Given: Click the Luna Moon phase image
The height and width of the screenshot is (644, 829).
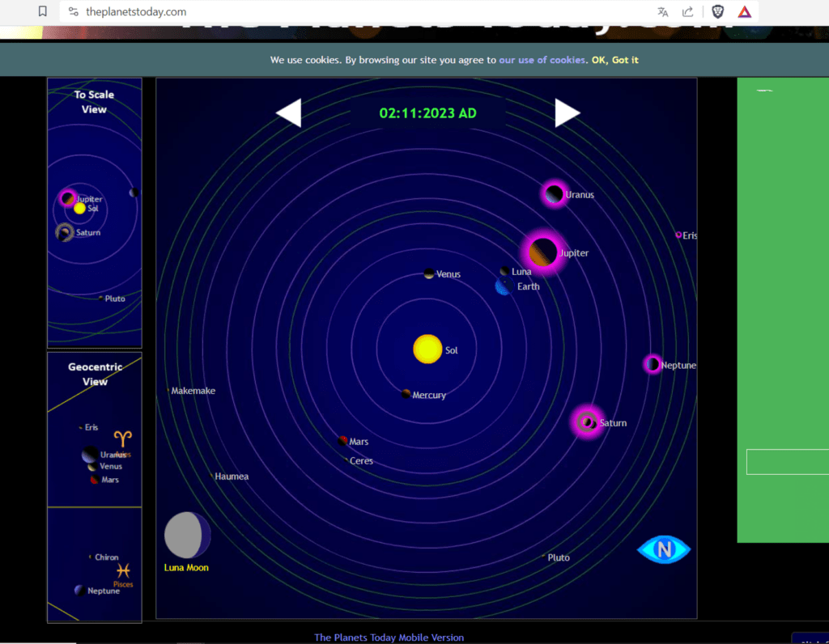Looking at the screenshot, I should pyautogui.click(x=187, y=535).
